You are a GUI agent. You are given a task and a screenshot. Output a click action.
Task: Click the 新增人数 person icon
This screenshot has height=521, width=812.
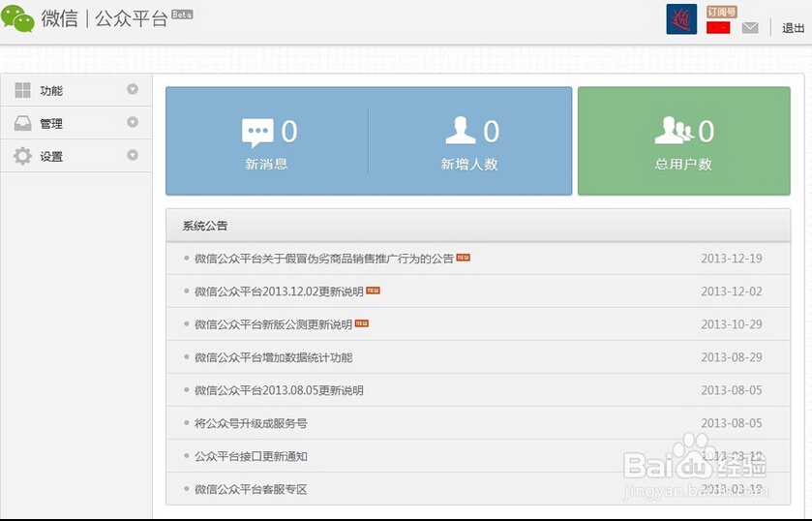point(460,131)
